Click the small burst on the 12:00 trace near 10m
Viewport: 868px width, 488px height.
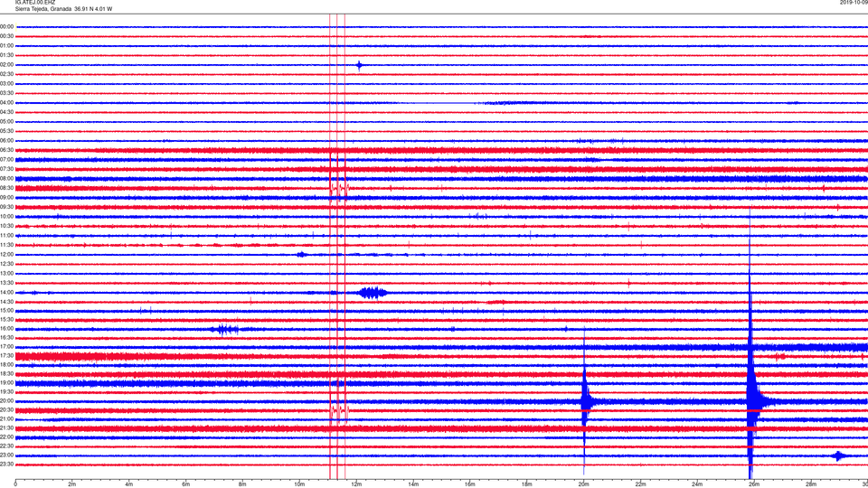(x=301, y=255)
